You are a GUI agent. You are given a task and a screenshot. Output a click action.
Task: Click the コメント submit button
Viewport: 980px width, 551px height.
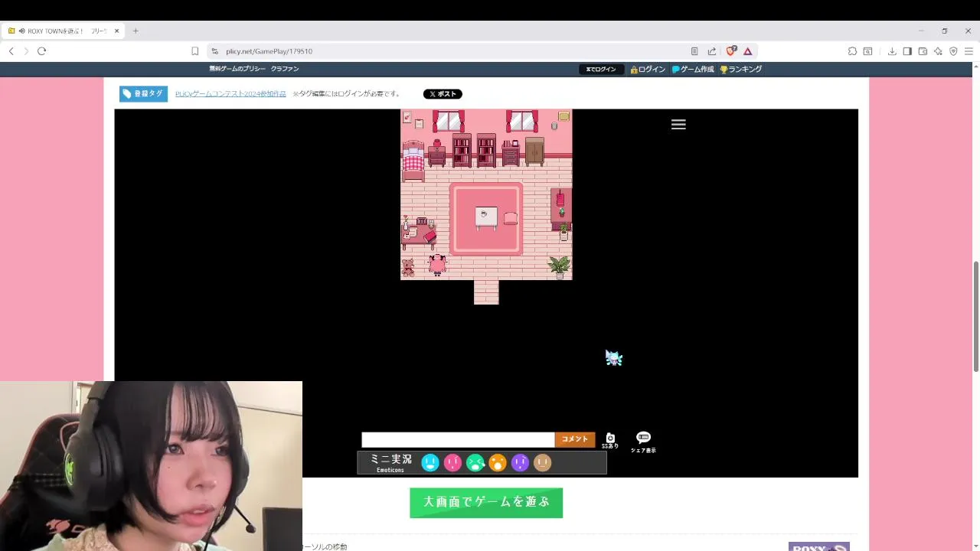coord(575,439)
